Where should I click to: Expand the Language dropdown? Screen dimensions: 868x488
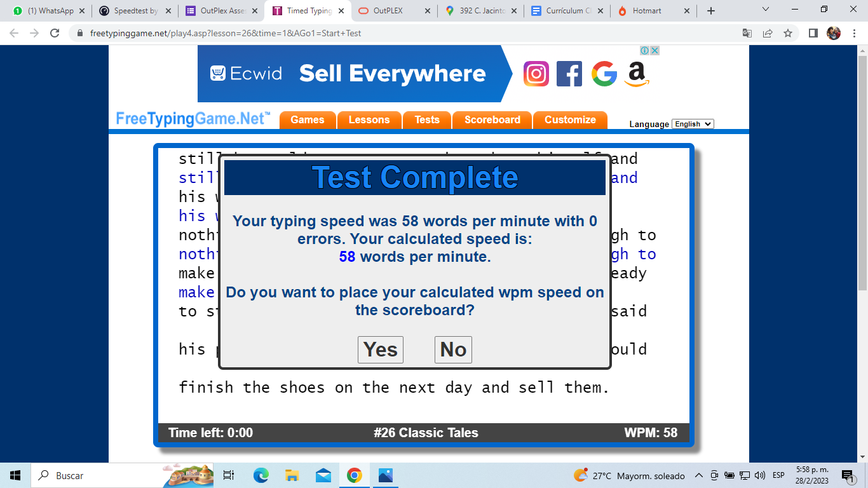(x=693, y=124)
